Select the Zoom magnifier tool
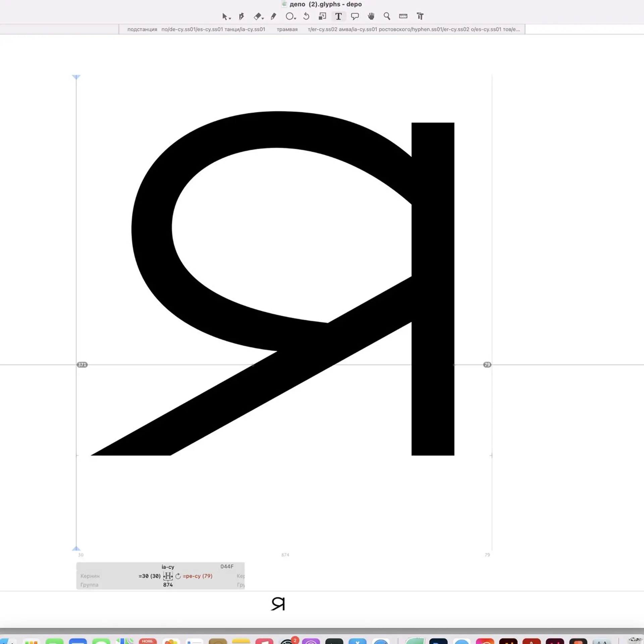 coord(387,16)
